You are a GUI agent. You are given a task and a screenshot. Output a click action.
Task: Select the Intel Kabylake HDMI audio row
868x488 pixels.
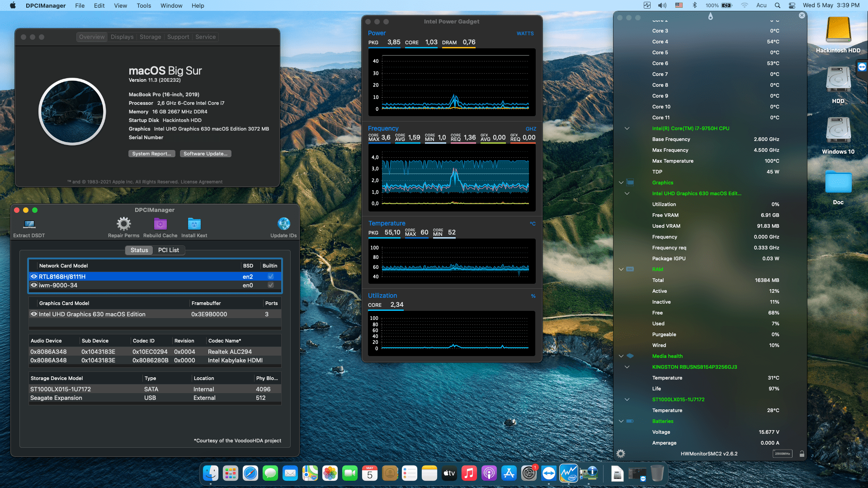coord(155,360)
